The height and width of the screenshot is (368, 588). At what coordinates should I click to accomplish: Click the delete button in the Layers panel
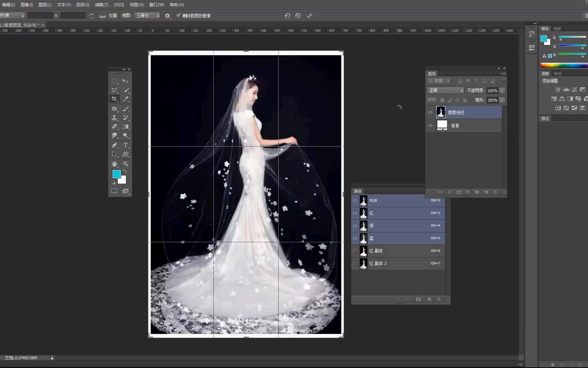click(495, 192)
